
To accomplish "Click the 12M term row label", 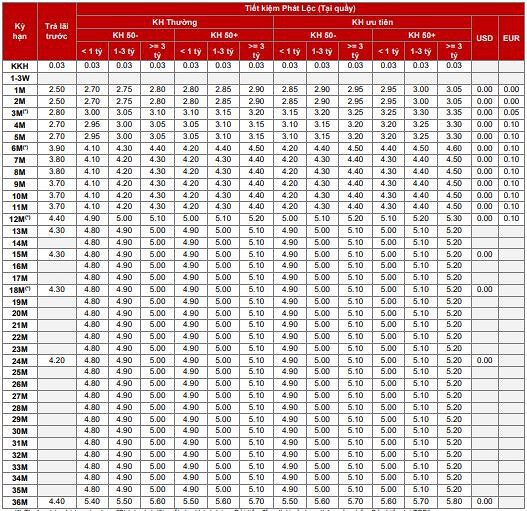I will click(20, 219).
